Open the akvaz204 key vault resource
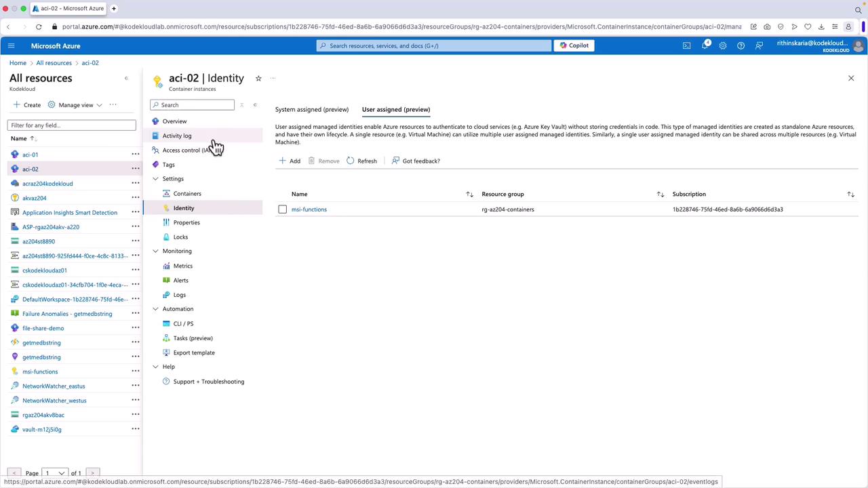 pos(35,198)
